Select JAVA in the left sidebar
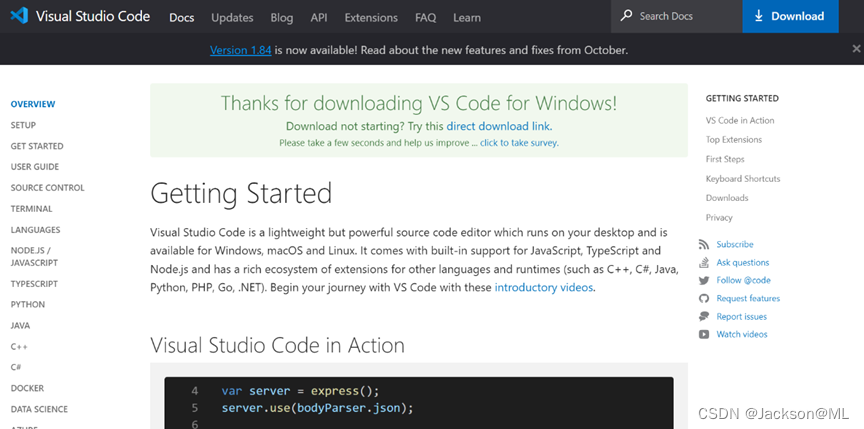 pos(20,325)
